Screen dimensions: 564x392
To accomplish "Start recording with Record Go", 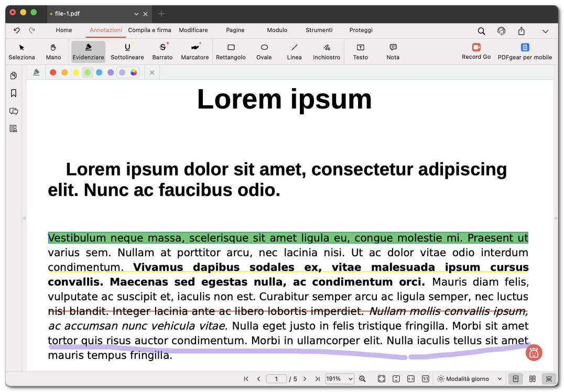I will click(476, 51).
